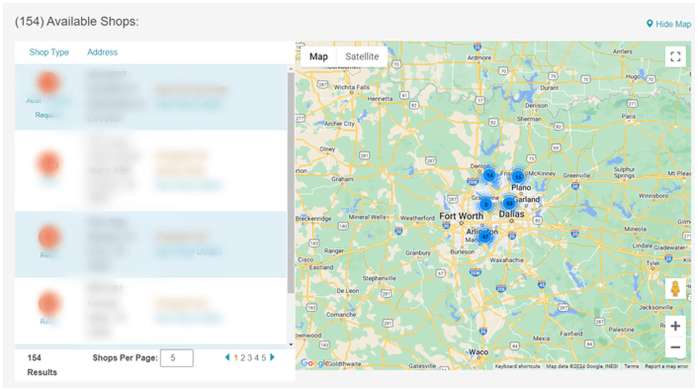The image size is (698, 391).
Task: Click the map cluster marker labeled 14
Action: coord(489,175)
